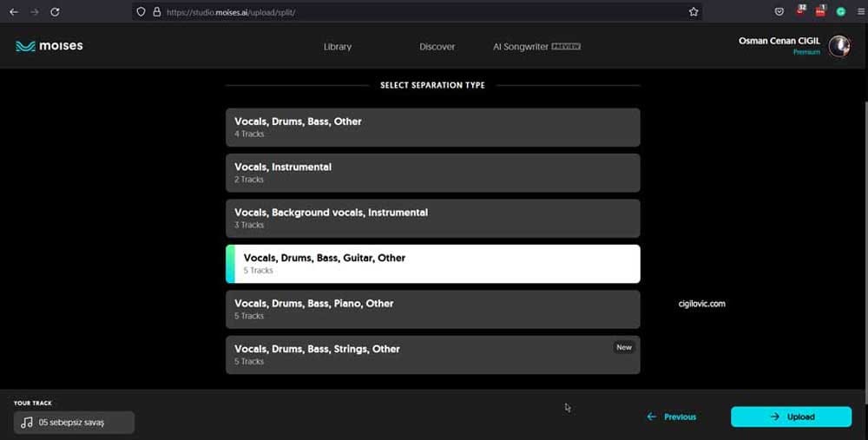868x440 pixels.
Task: Select Vocals, Drums, Bass, Piano, Other option
Action: click(433, 309)
